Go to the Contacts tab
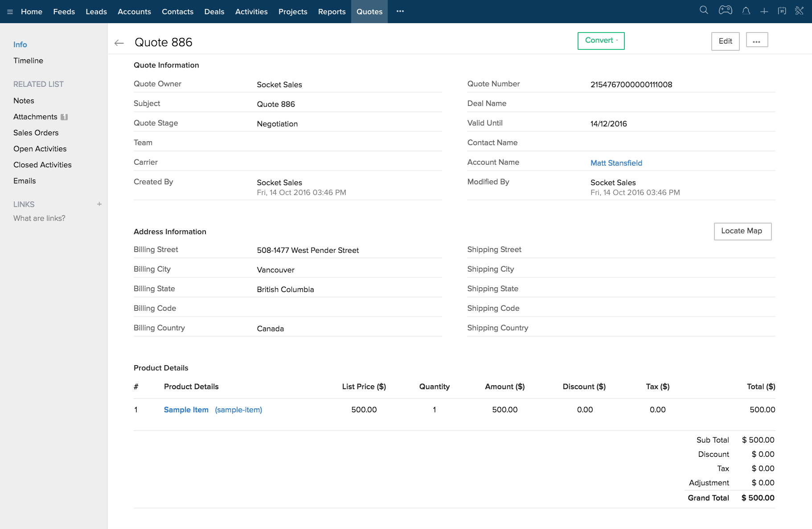The height and width of the screenshot is (529, 812). pos(177,12)
